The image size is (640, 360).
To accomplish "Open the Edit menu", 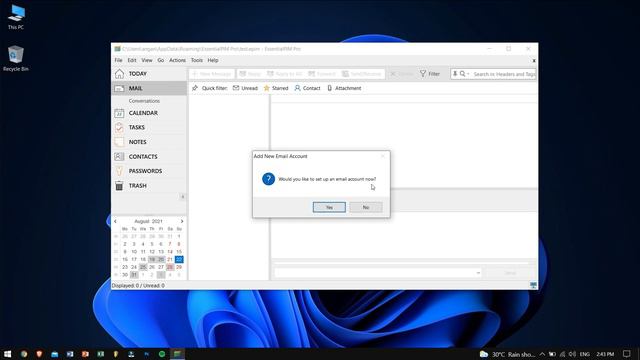I will click(x=132, y=60).
